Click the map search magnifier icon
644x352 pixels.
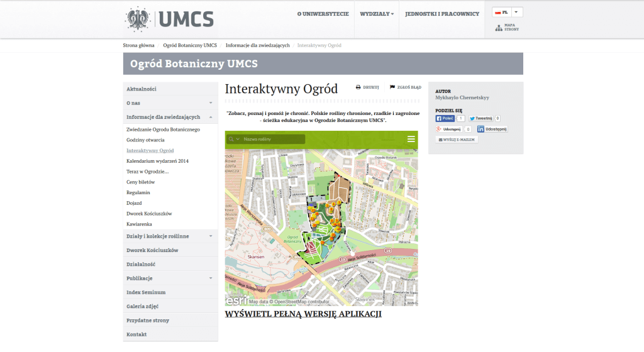click(x=231, y=139)
